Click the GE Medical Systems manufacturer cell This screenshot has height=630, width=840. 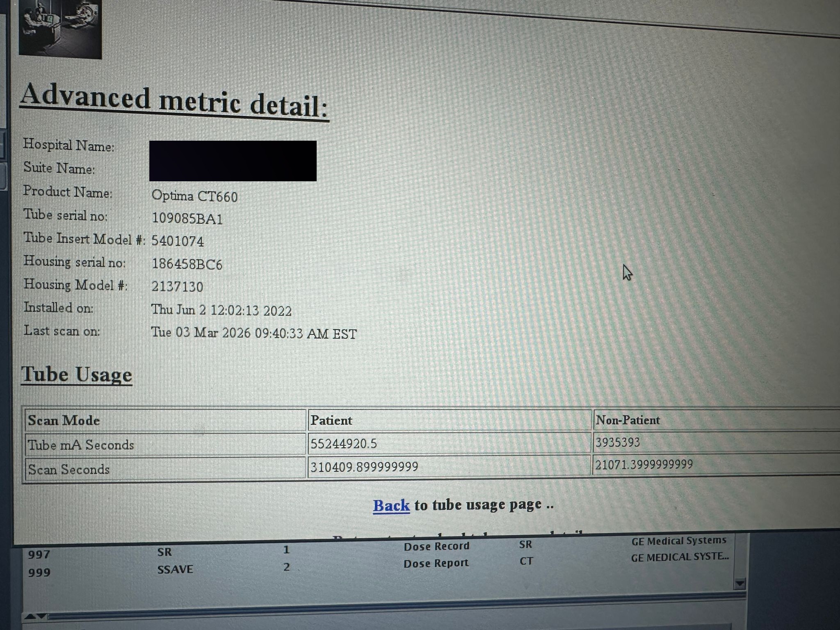coord(678,541)
